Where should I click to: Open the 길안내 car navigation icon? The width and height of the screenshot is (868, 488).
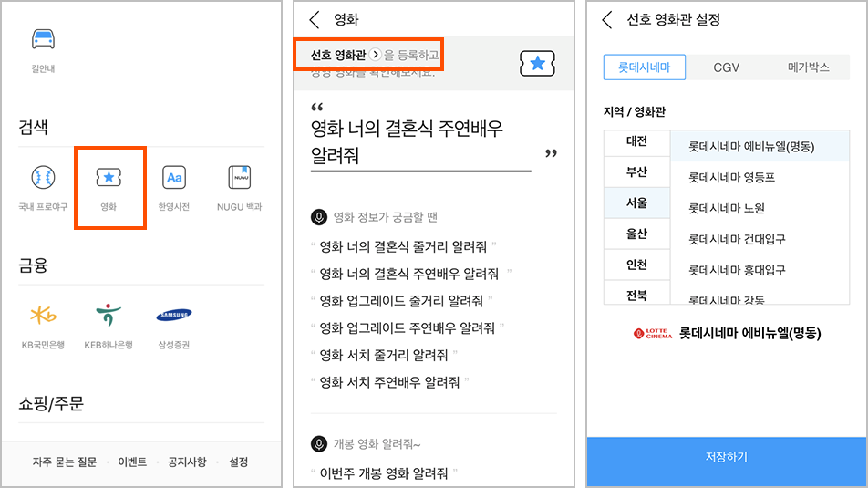coord(43,40)
